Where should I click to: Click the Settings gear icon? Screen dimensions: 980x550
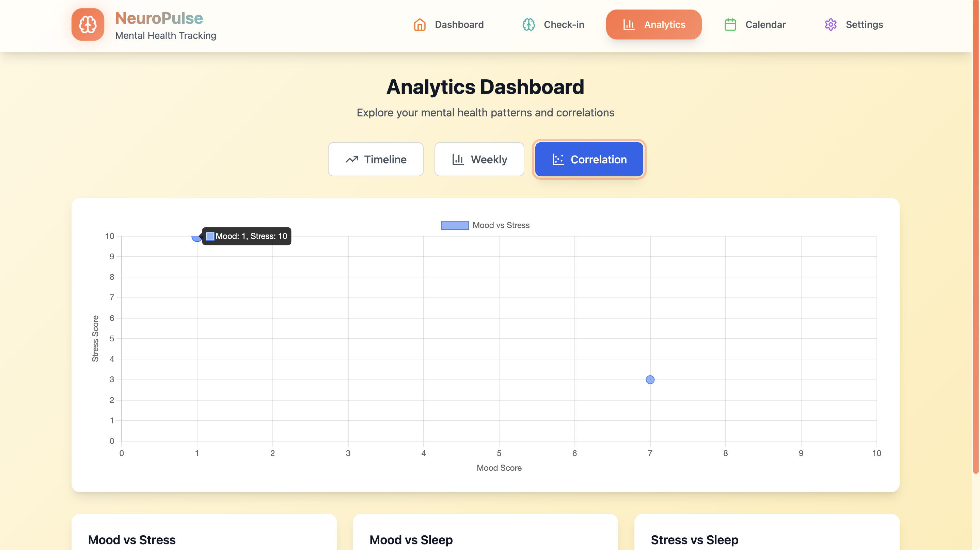coord(831,25)
